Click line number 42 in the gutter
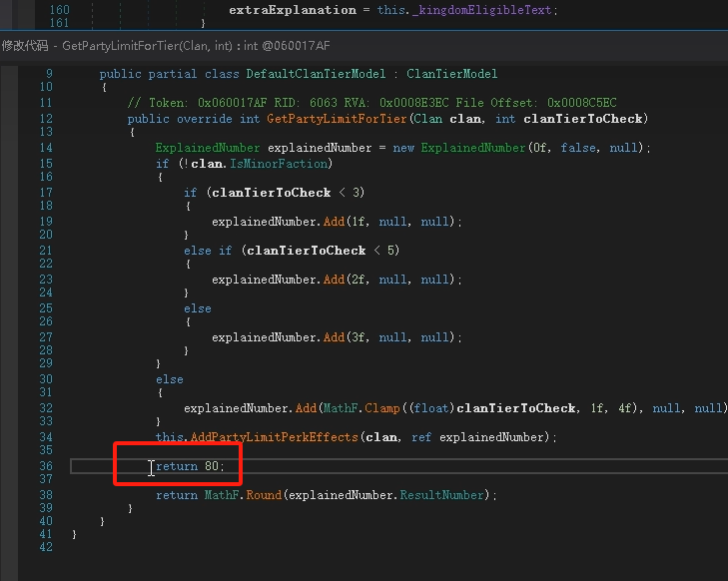The image size is (728, 581). [46, 547]
